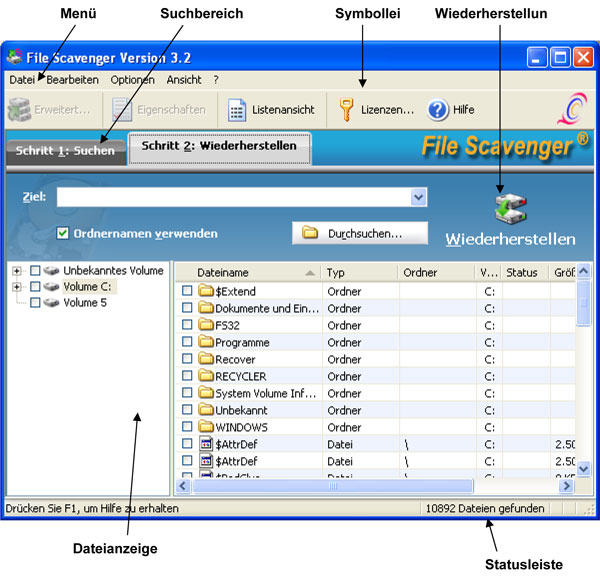The width and height of the screenshot is (600, 576).
Task: Check the Unbekanntes Volume checkbox
Action: point(35,271)
